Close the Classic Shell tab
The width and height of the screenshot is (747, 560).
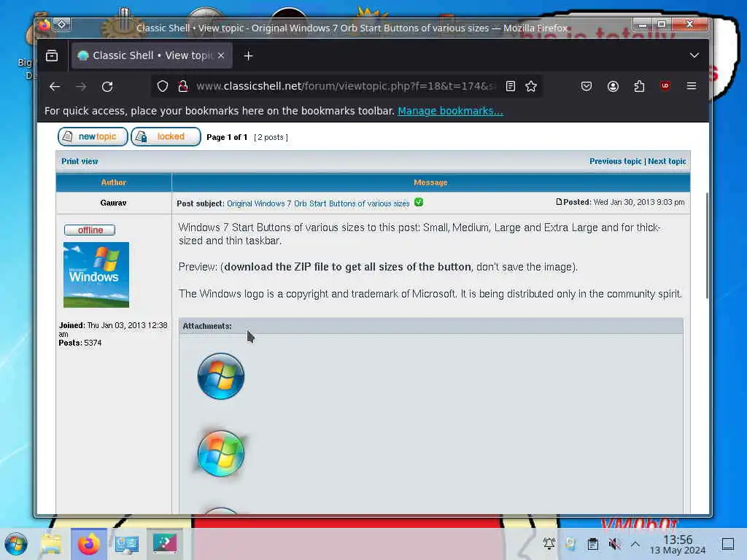(x=221, y=55)
